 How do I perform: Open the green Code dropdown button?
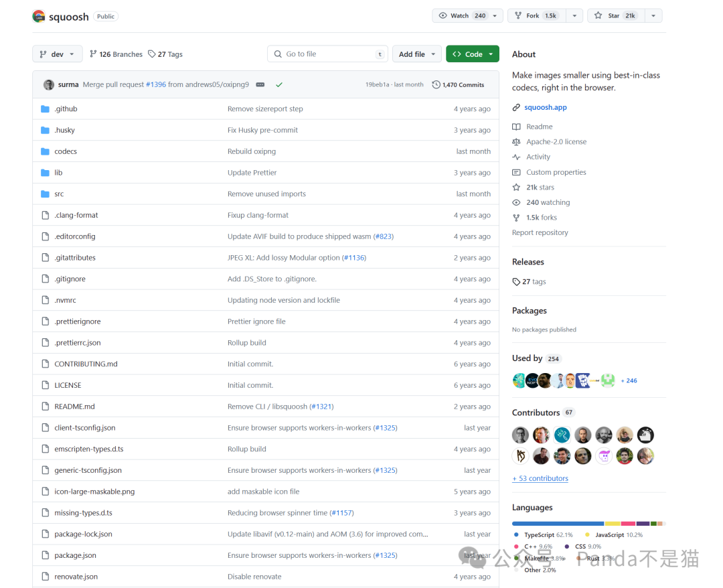tap(473, 54)
